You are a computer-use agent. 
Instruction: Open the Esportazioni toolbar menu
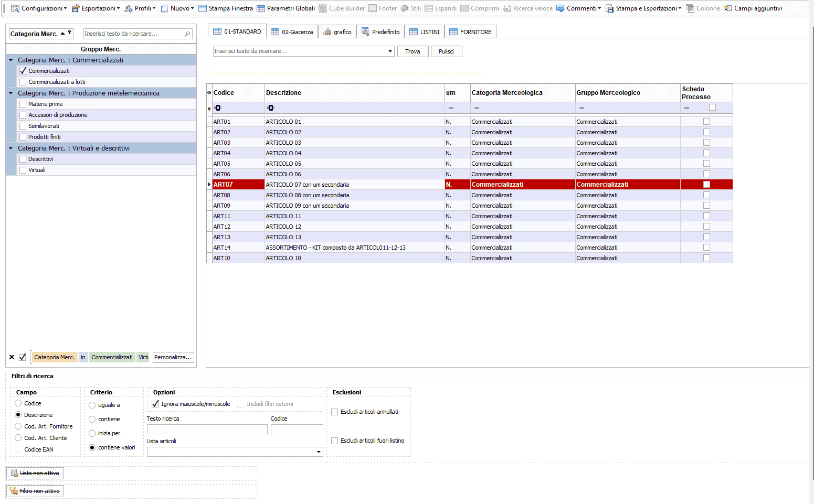(x=96, y=8)
